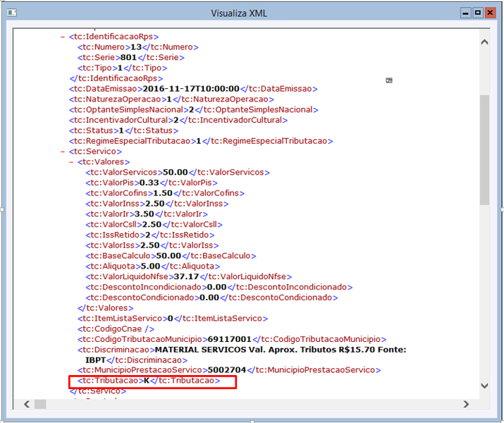
Task: Select ValorIr value 3.50
Action: click(144, 214)
